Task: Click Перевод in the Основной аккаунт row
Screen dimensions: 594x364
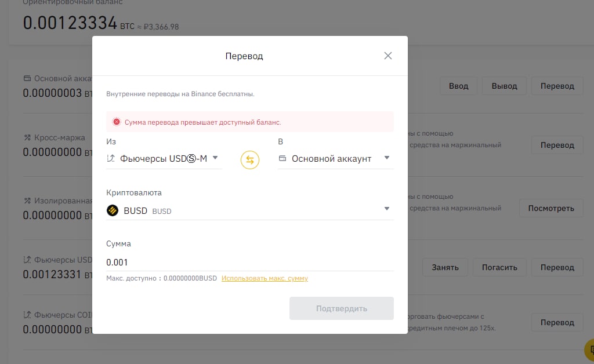Action: pyautogui.click(x=557, y=86)
